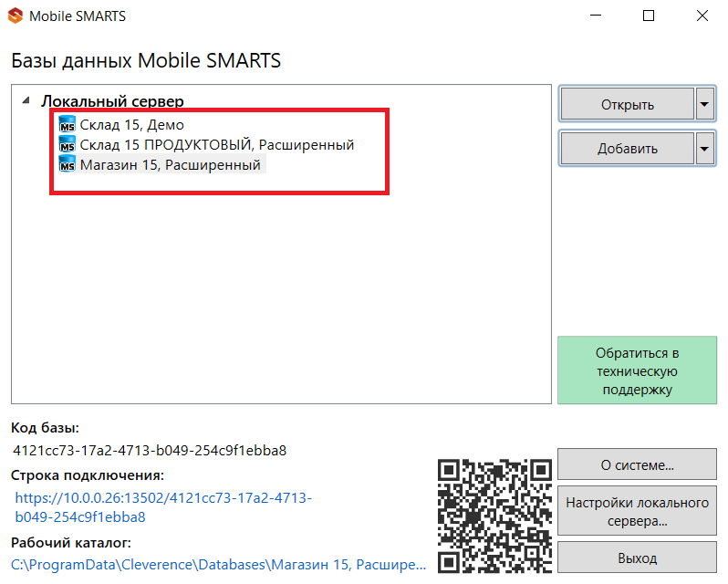Open the О системе... dialog
Screen dimensions: 728x584
[x=637, y=464]
